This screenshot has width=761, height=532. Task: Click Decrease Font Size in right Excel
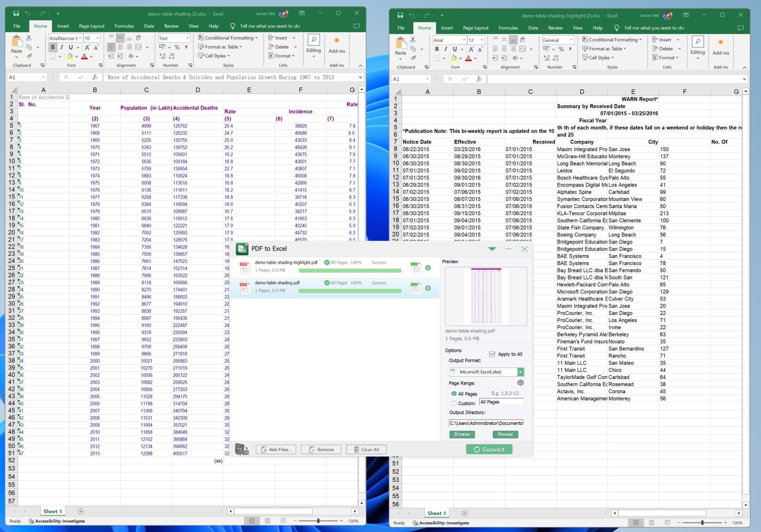coord(480,49)
